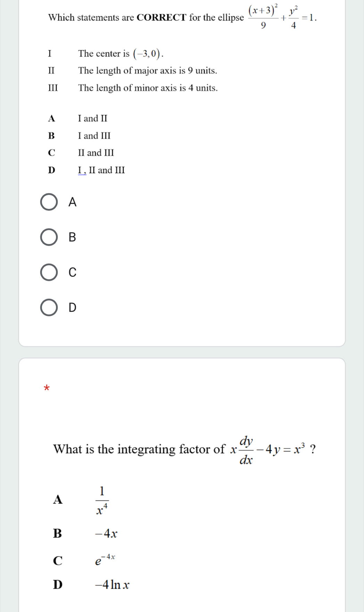Mark radio option C as the ellipse answer
The height and width of the screenshot is (612, 364).
pos(49,272)
